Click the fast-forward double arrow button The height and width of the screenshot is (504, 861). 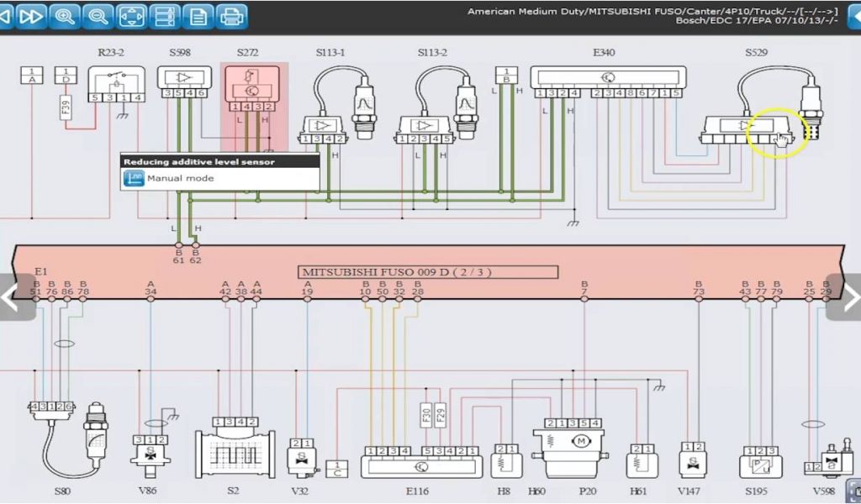(29, 15)
